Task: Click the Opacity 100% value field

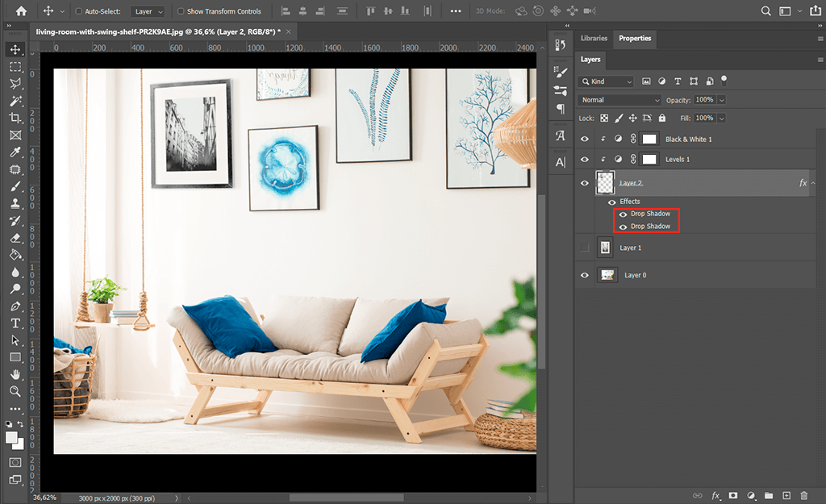Action: [704, 99]
